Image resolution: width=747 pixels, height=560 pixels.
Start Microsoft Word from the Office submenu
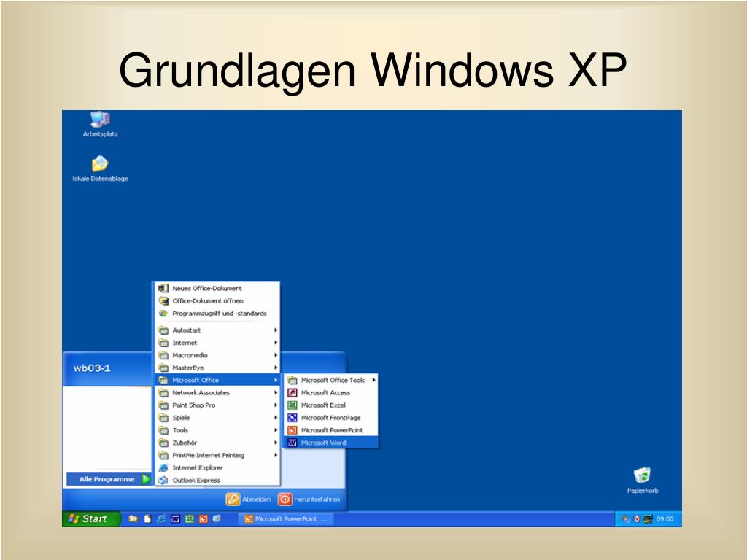tap(332, 443)
